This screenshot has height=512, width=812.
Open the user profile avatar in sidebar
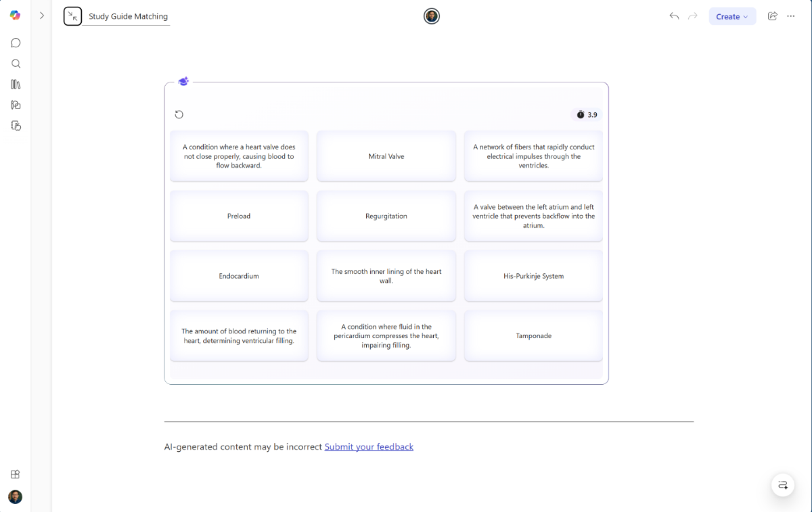15,496
